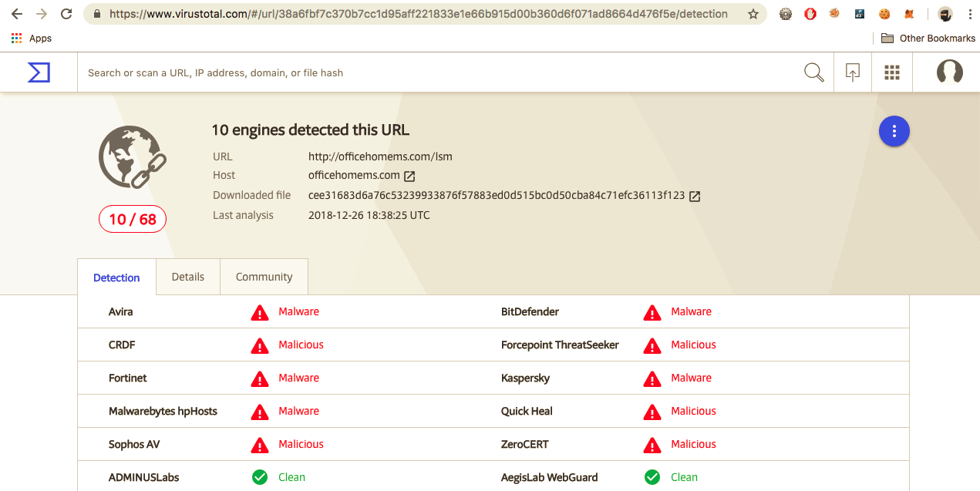Open external link icon next to officehomems.com
The image size is (980, 491).
(x=409, y=176)
